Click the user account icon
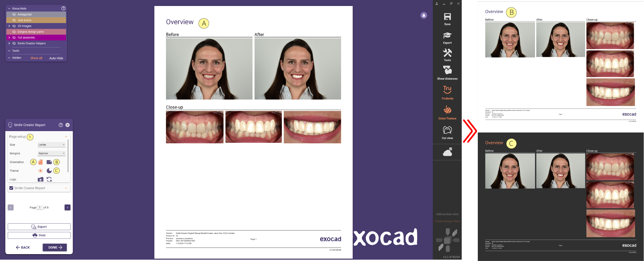 coord(437,4)
